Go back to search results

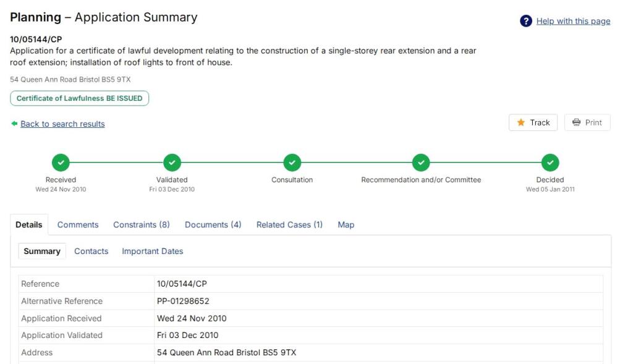[x=62, y=124]
